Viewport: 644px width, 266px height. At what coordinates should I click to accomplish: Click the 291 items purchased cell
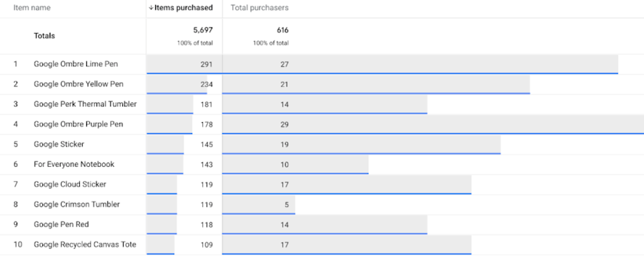point(207,64)
